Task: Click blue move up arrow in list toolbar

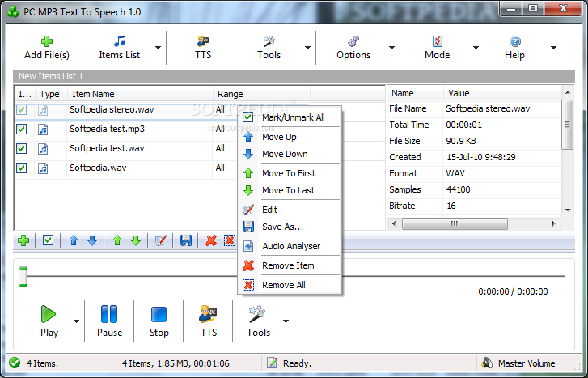Action: [x=74, y=240]
